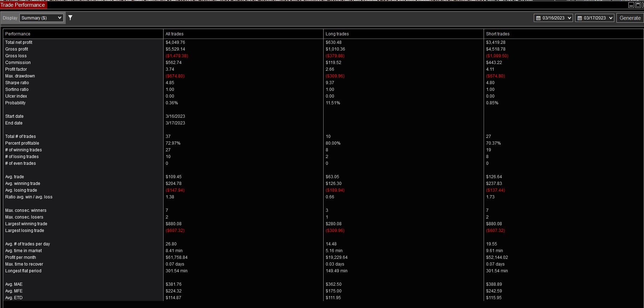This screenshot has width=644, height=308.
Task: Select the Total net profit row label
Action: coord(19,42)
